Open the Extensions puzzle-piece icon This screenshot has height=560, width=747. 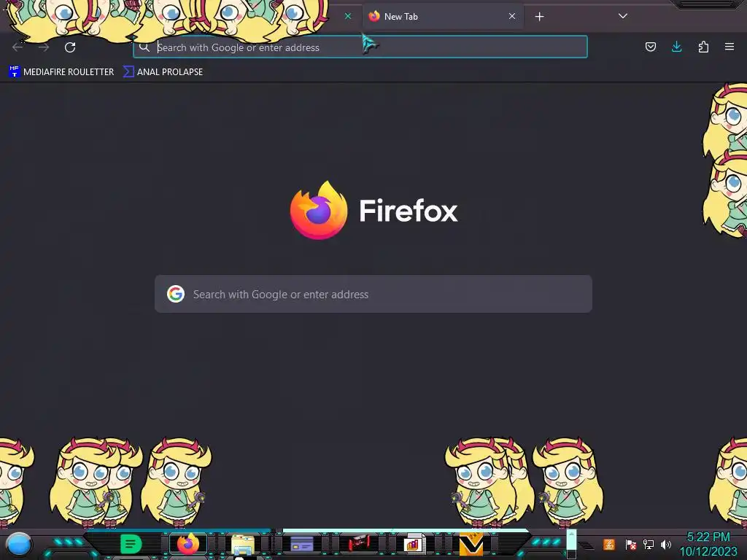(x=703, y=47)
